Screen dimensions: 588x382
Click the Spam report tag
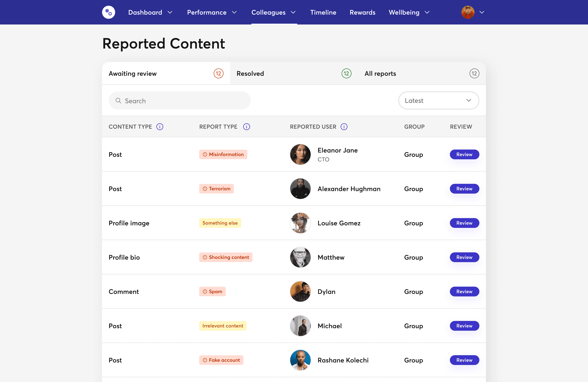pyautogui.click(x=213, y=292)
